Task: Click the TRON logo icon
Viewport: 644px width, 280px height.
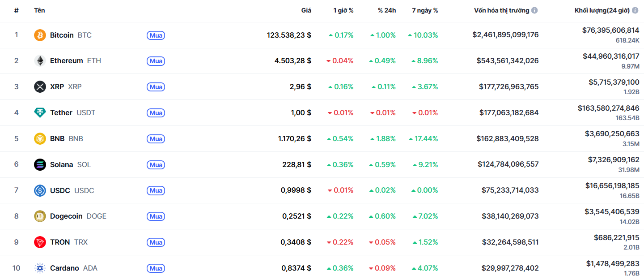Action: [x=40, y=242]
